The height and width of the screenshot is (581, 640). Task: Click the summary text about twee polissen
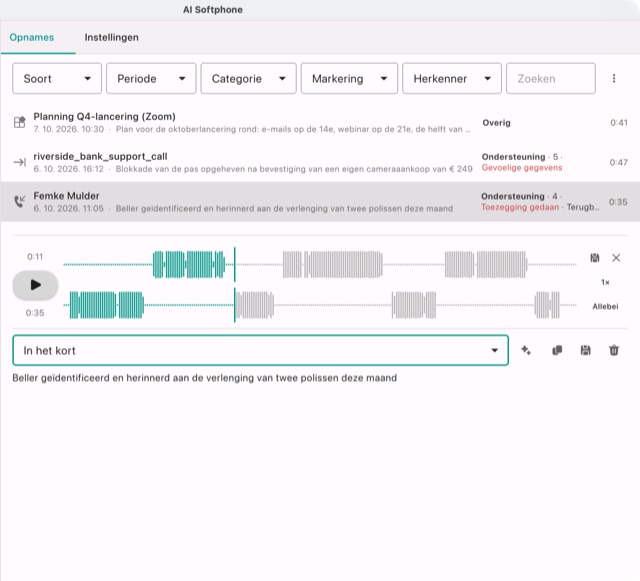[204, 378]
